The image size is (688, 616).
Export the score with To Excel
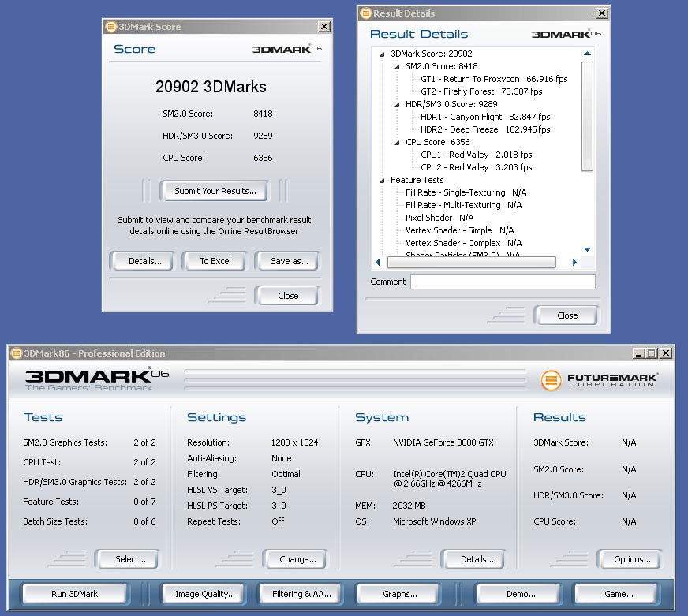[215, 261]
